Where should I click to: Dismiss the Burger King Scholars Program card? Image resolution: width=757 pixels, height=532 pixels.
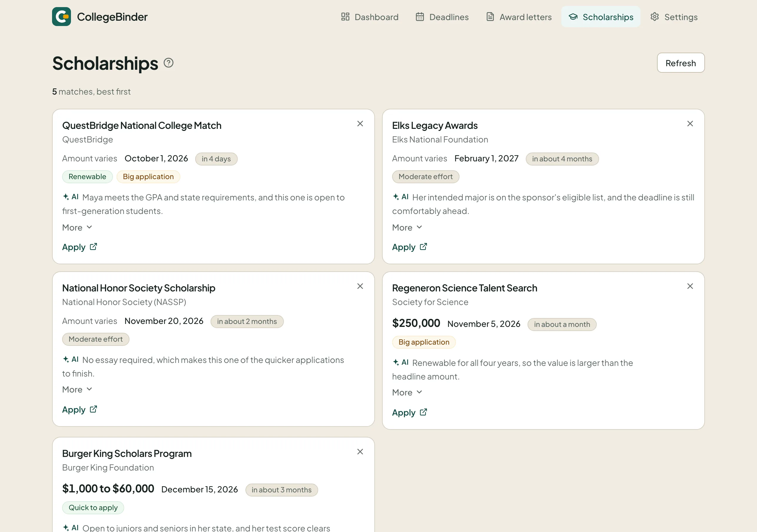(x=360, y=452)
